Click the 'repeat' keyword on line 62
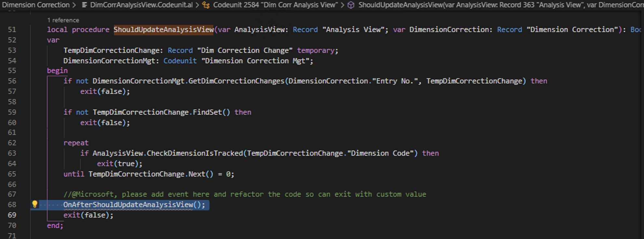Screen dimensions: 644x239 point(76,143)
